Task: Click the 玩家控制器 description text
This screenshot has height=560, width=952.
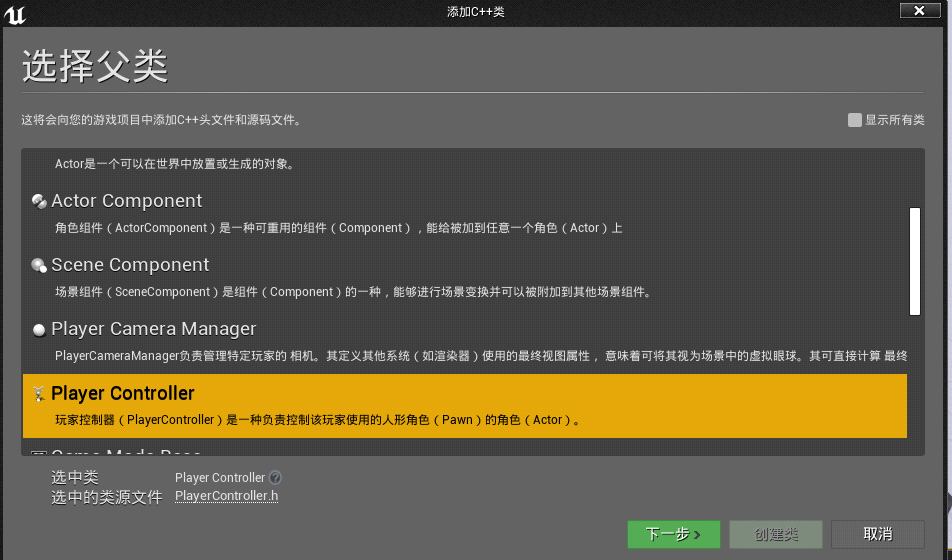Action: (x=318, y=420)
